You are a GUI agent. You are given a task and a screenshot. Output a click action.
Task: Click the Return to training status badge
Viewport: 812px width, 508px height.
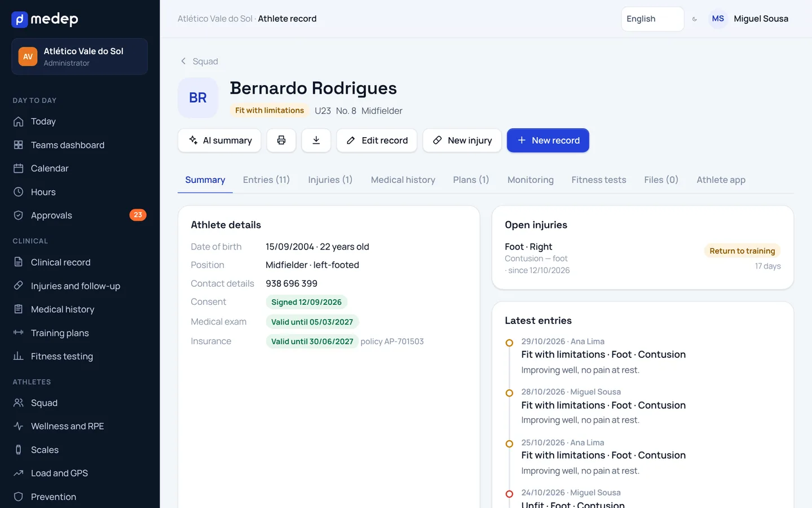tap(742, 251)
